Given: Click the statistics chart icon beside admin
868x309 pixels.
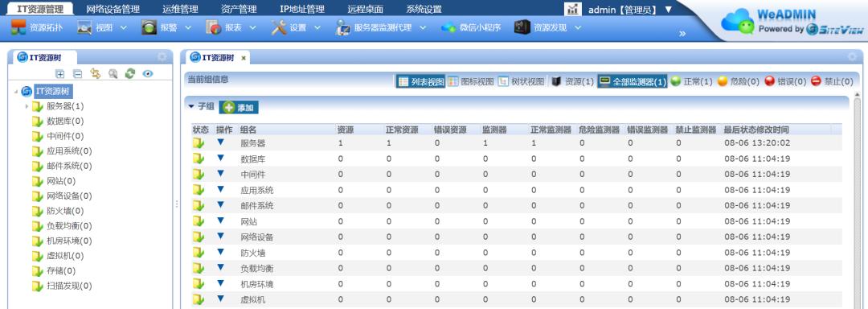Looking at the screenshot, I should tap(573, 10).
